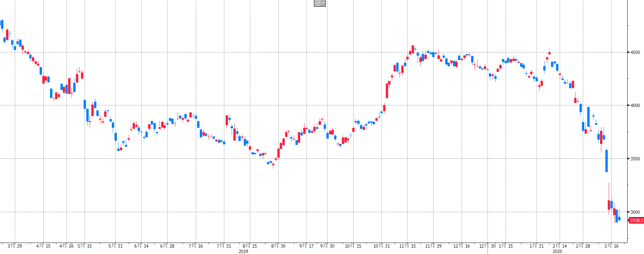Image resolution: width=644 pixels, height=254 pixels.
Task: Select the 8月 30 date label
Action: pyautogui.click(x=278, y=246)
